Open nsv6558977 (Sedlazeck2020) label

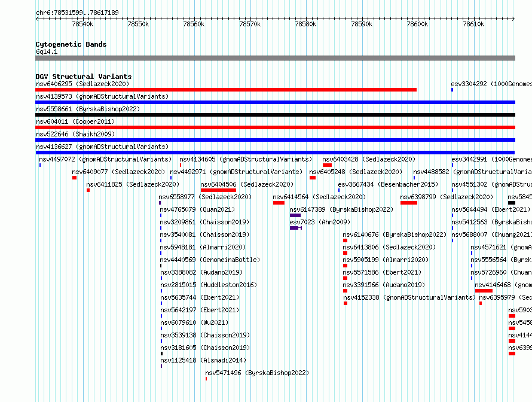tap(205, 197)
